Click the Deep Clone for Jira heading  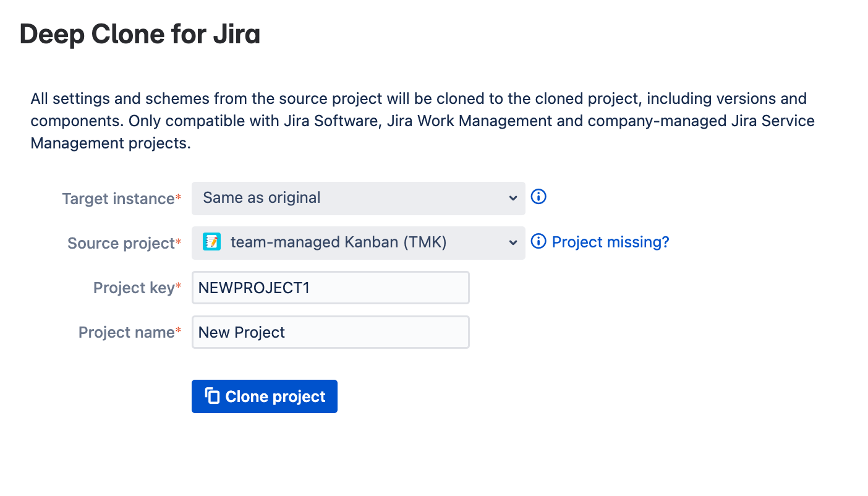coord(140,34)
